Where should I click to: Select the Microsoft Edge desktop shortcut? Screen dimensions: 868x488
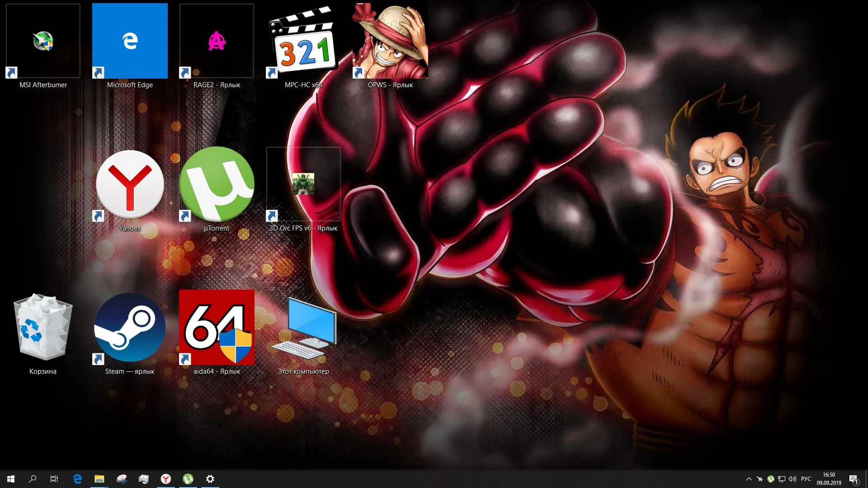pyautogui.click(x=130, y=45)
